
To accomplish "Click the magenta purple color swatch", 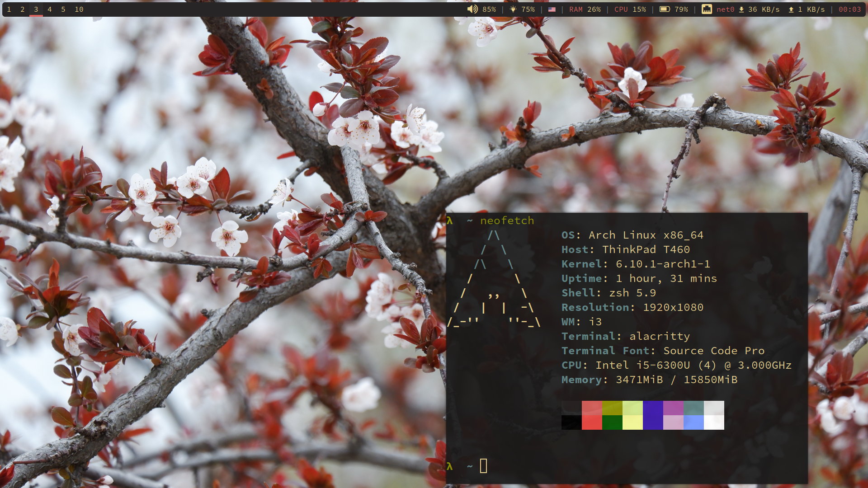I will 673,408.
